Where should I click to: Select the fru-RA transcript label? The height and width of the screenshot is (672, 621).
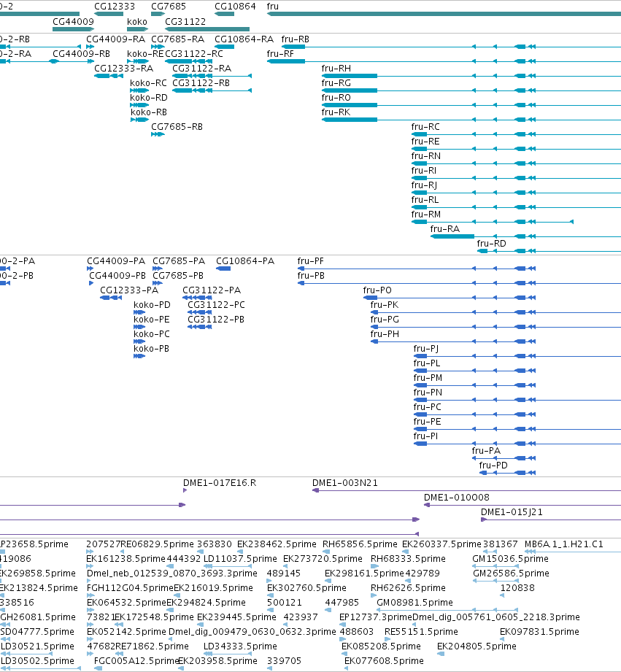pyautogui.click(x=445, y=229)
